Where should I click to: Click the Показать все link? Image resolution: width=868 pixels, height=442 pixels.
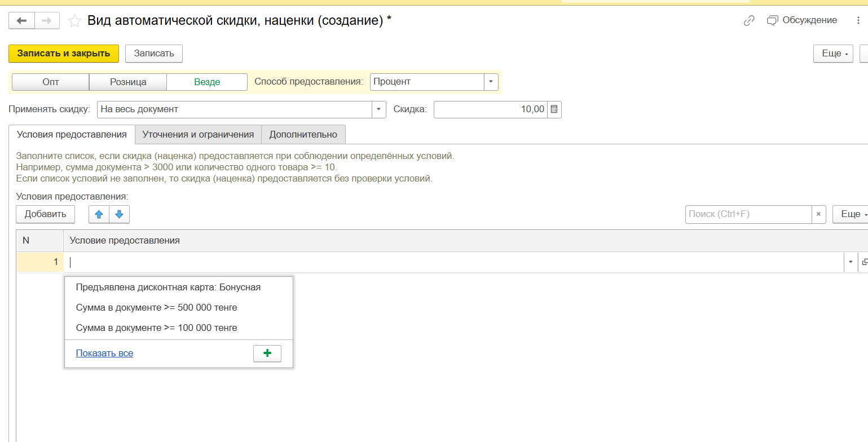[104, 353]
